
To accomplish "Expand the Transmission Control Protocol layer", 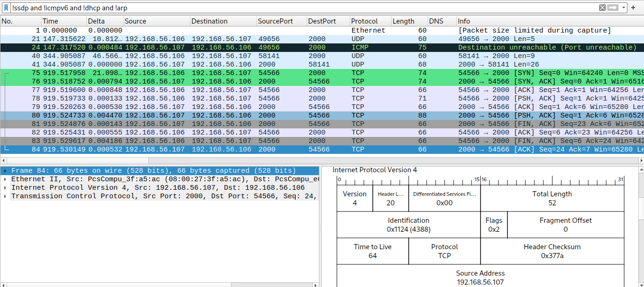I will [x=5, y=196].
